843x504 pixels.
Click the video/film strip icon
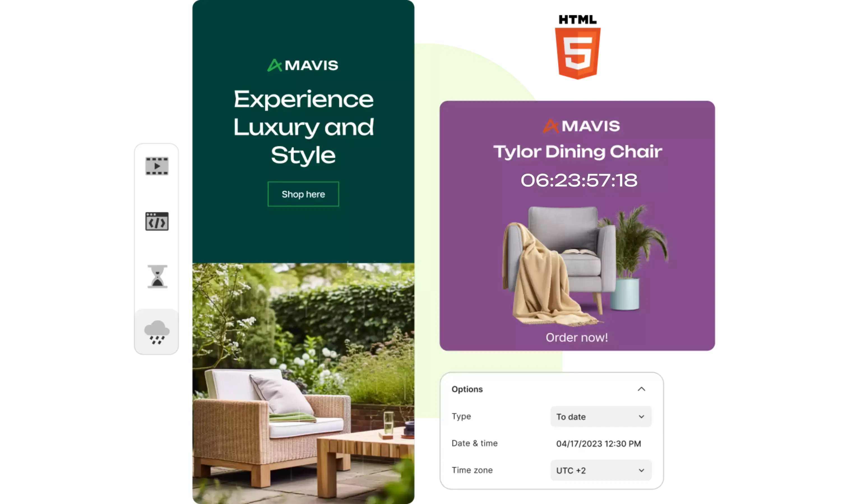click(157, 167)
